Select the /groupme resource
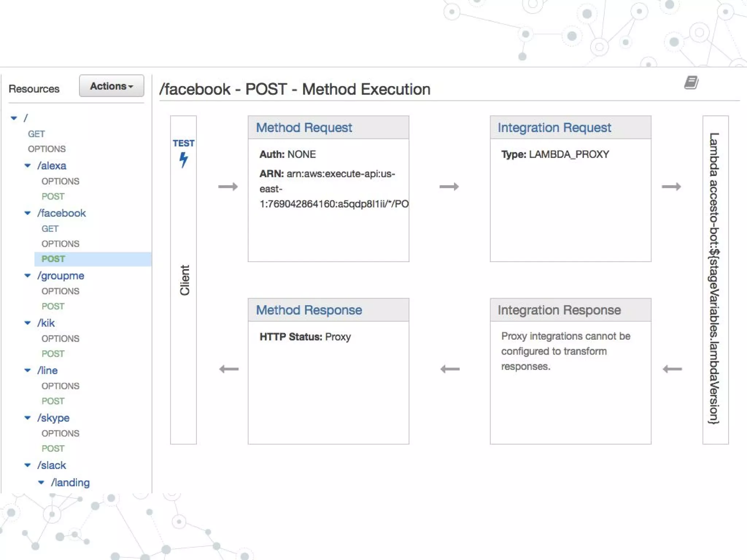This screenshot has width=747, height=560. [61, 276]
